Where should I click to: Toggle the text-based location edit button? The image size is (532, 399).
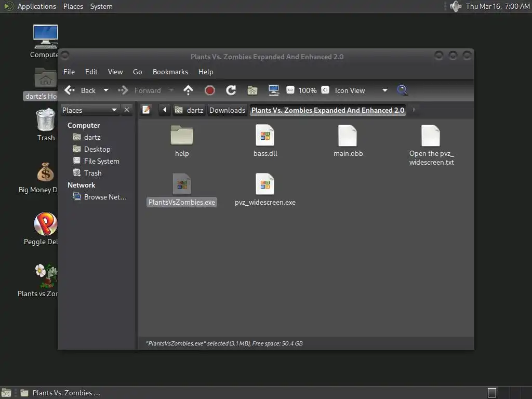pos(146,110)
